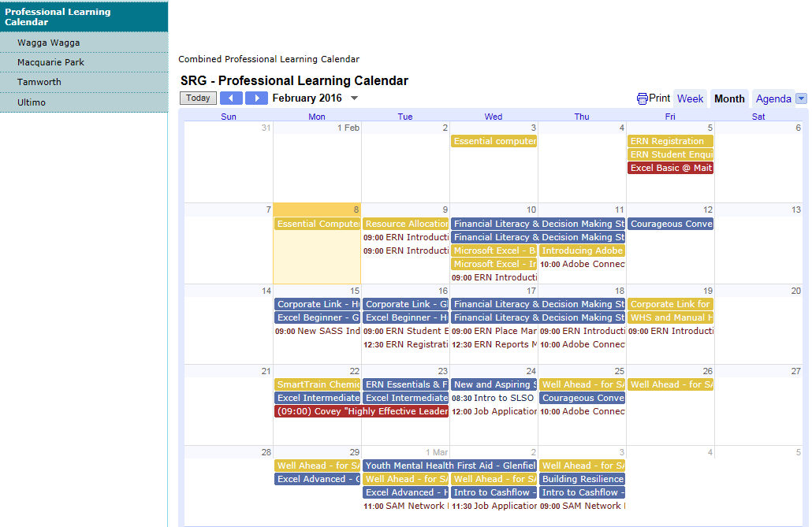Open SmartTrain Chemic event on Feb 22
The width and height of the screenshot is (812, 527).
(317, 384)
